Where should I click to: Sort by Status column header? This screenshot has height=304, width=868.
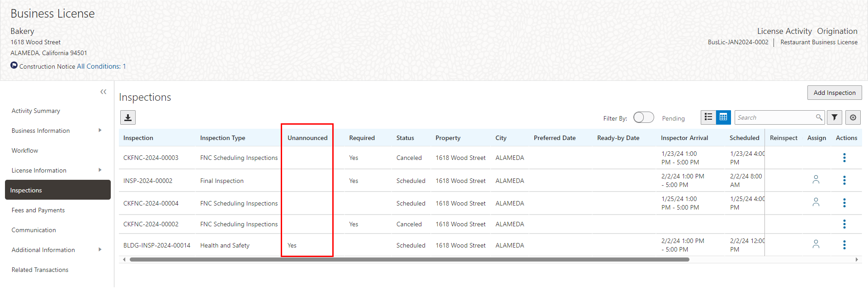click(x=405, y=138)
